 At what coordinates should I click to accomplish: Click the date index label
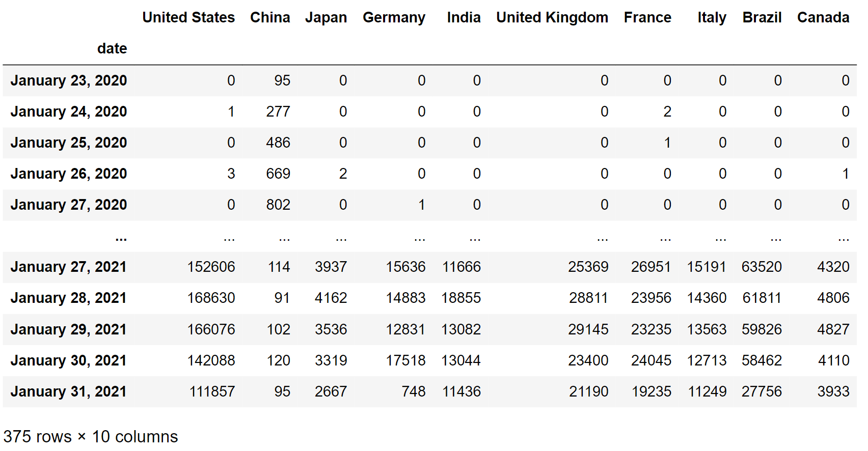click(112, 48)
